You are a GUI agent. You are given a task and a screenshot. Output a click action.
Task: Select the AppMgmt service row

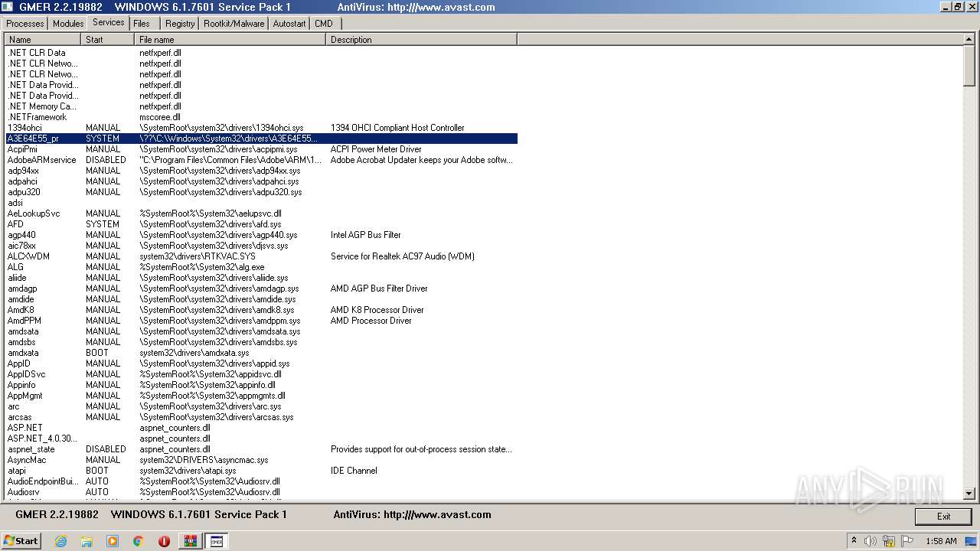pos(261,396)
